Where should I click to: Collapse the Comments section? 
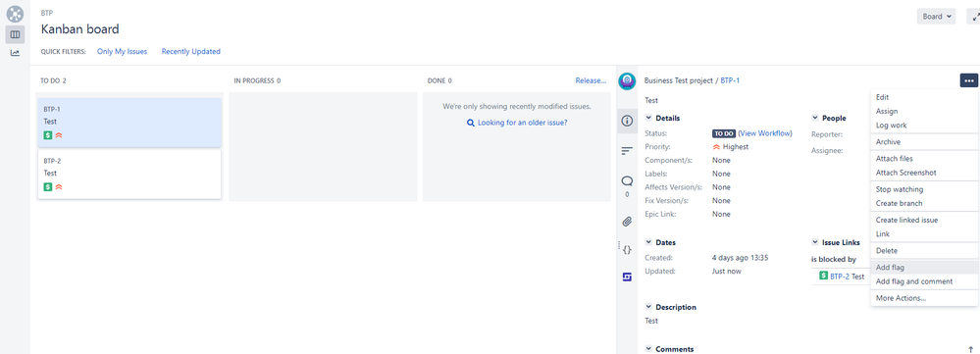648,349
